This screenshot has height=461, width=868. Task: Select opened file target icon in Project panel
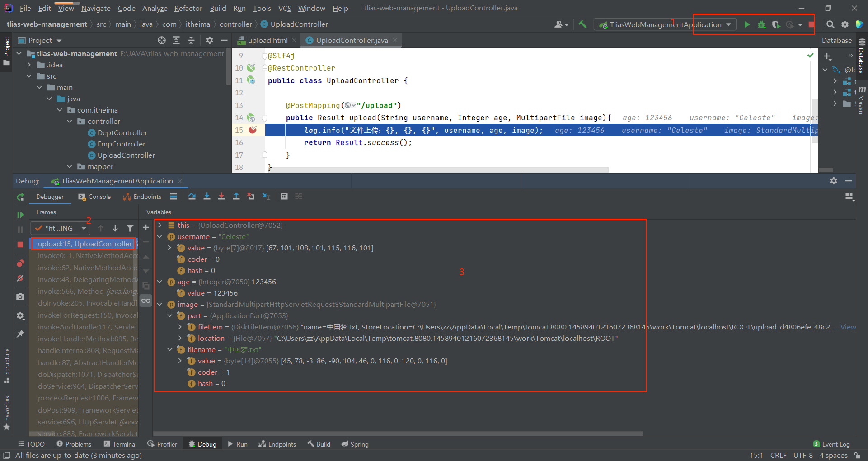click(162, 40)
